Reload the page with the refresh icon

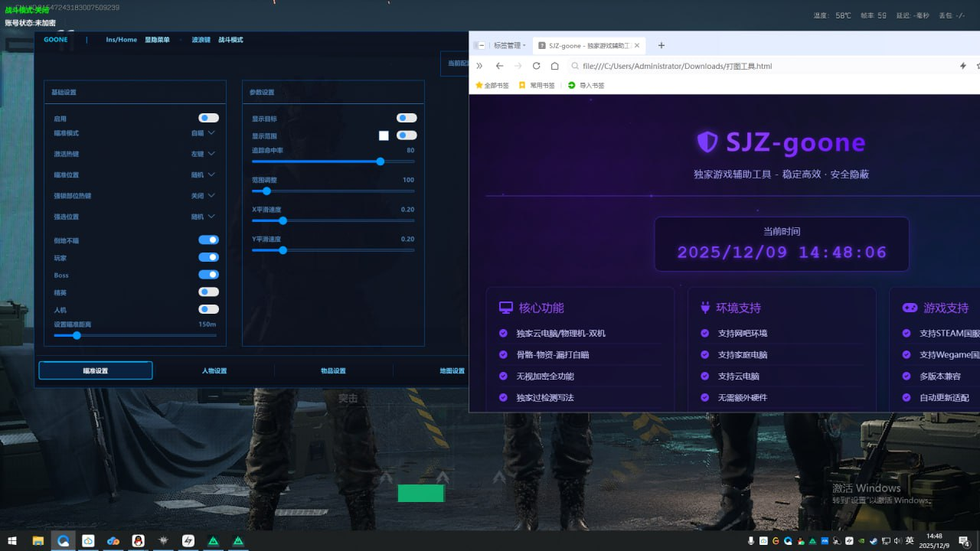536,66
